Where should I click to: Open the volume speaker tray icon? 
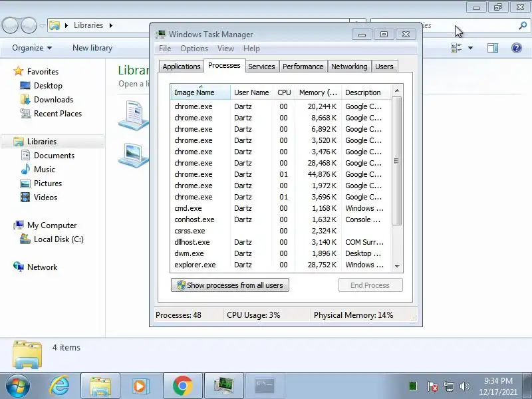coord(464,386)
